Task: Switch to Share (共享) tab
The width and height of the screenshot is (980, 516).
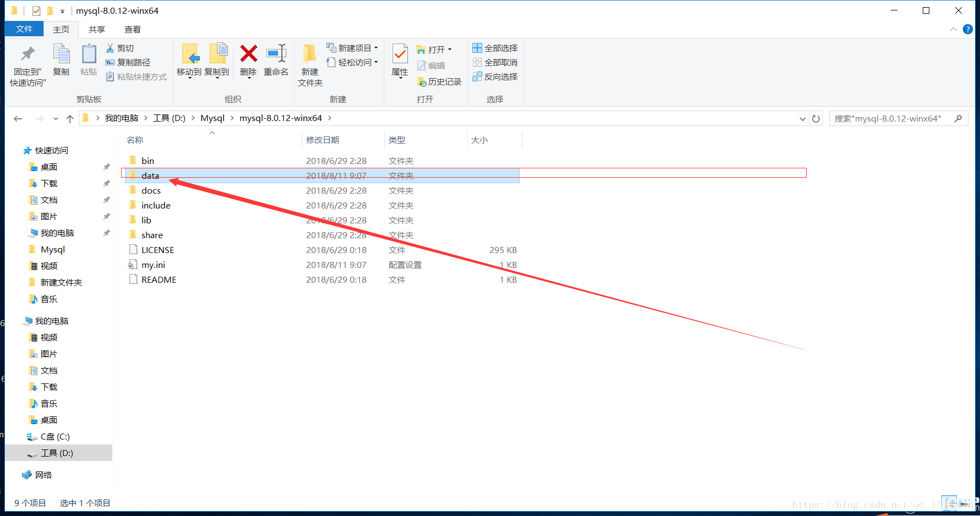Action: pyautogui.click(x=97, y=30)
